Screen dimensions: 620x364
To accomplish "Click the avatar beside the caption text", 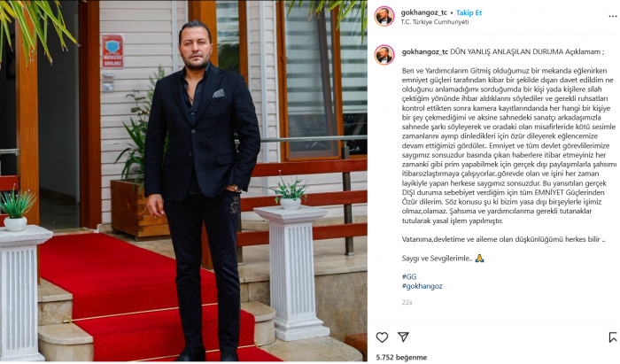I will (x=384, y=55).
